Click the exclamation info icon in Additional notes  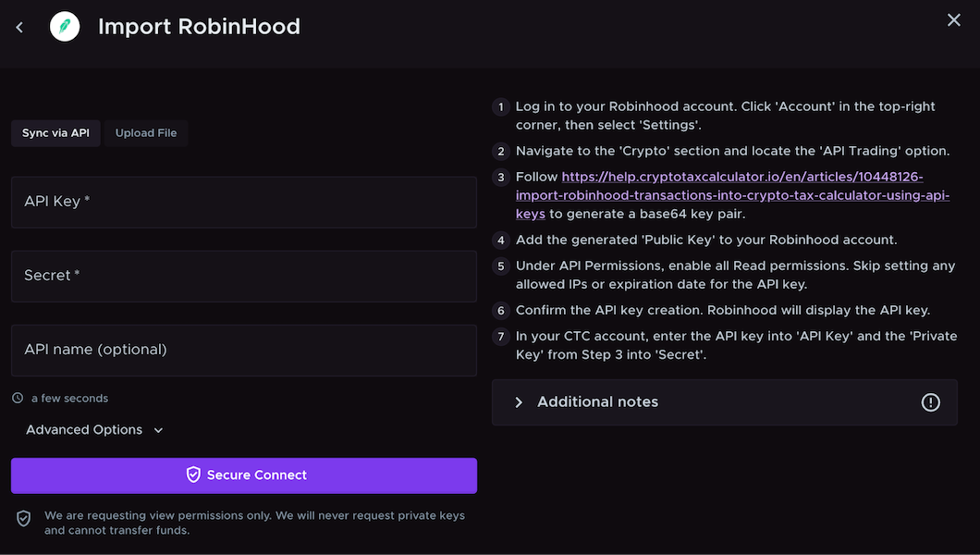931,402
